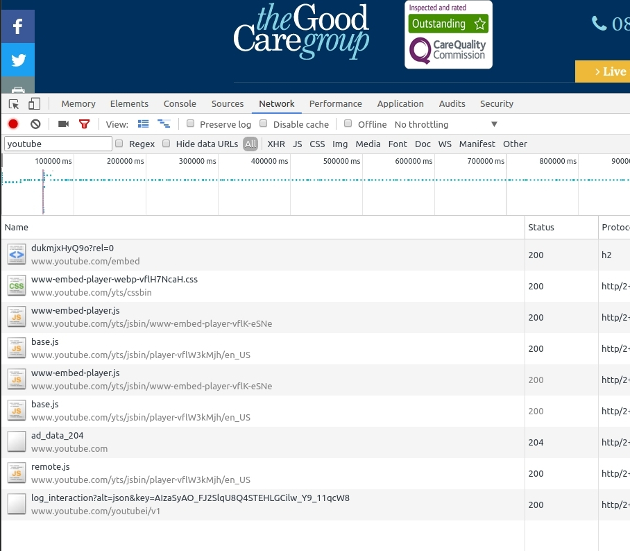Clear the network log icon

[x=35, y=124]
